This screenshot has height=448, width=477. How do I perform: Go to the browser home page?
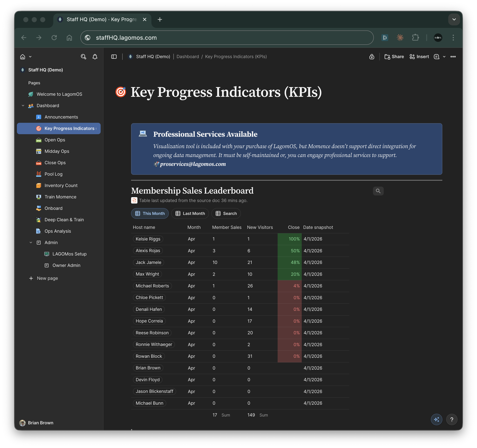tap(69, 38)
